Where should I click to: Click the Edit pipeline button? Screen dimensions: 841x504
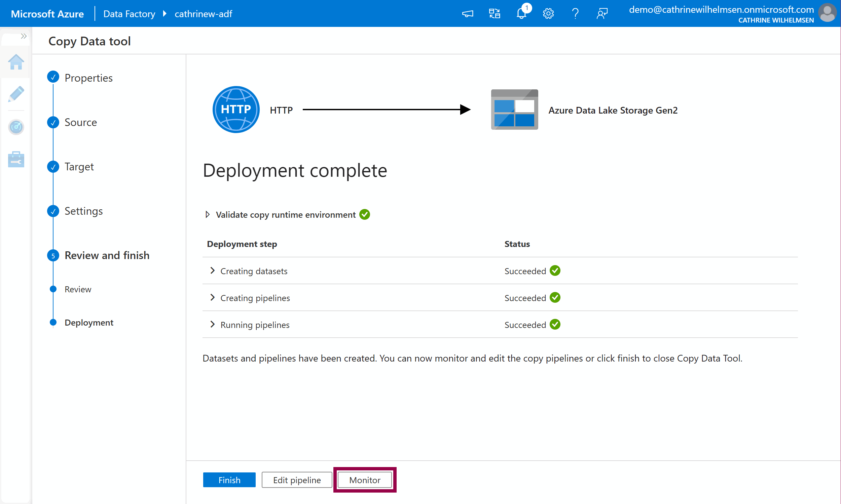pyautogui.click(x=296, y=479)
